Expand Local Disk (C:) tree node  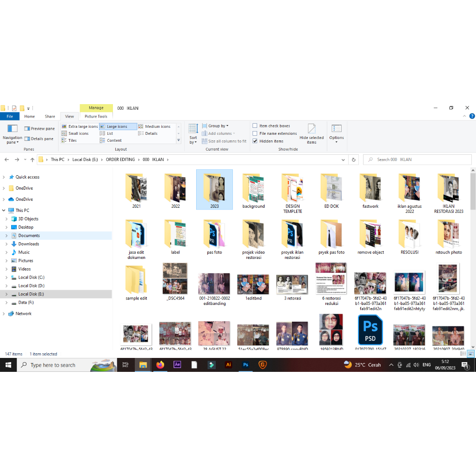pyautogui.click(x=7, y=278)
